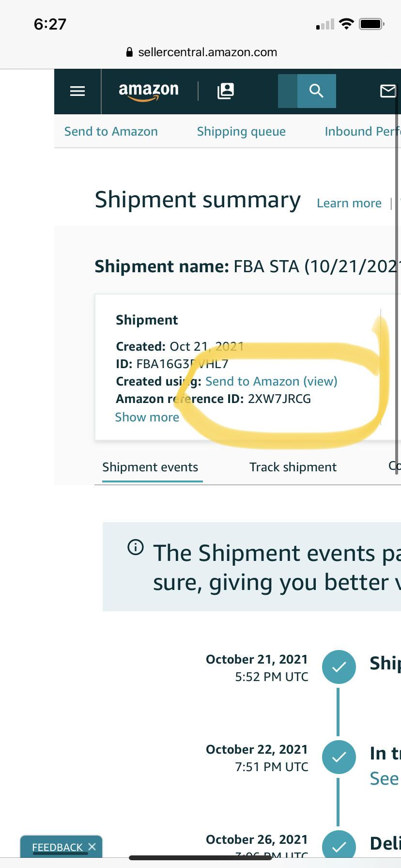Click the lock icon in the address bar
The height and width of the screenshot is (868, 401).
tap(129, 52)
